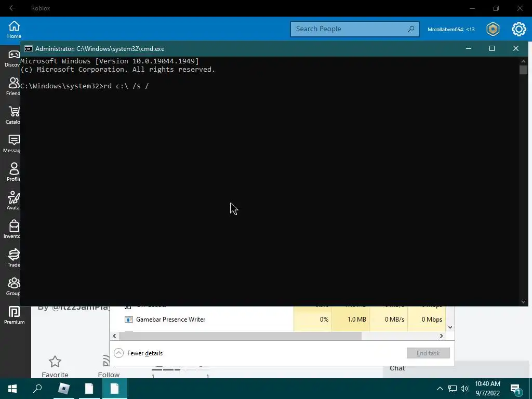Viewport: 532px width, 399px height.
Task: Minimize the cmd.exe window
Action: pos(469,48)
